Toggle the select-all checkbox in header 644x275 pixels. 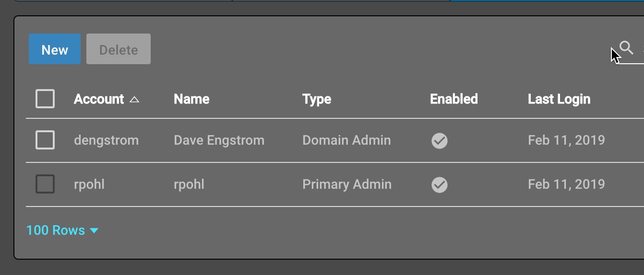(x=45, y=99)
